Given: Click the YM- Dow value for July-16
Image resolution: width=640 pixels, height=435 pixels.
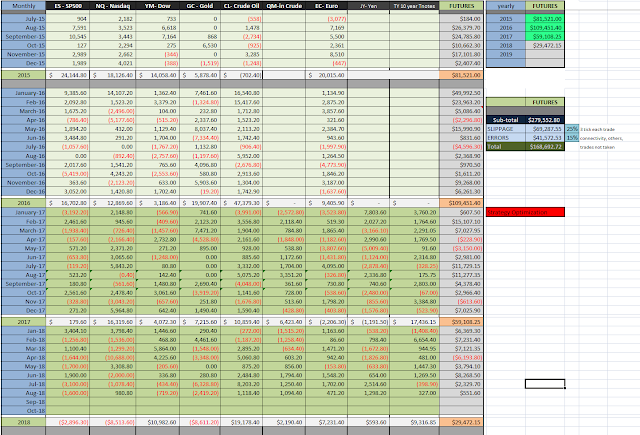Looking at the screenshot, I should [158, 147].
